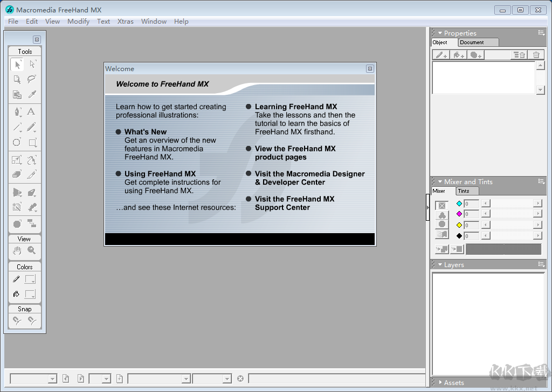Select the Text tool
Screen dimensions: 552x392
[31, 112]
